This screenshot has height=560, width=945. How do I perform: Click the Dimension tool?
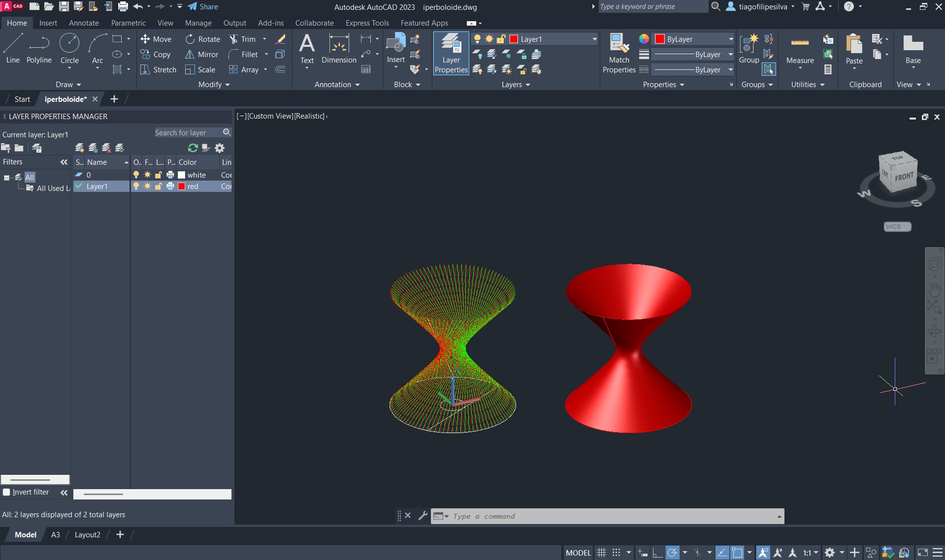point(339,49)
